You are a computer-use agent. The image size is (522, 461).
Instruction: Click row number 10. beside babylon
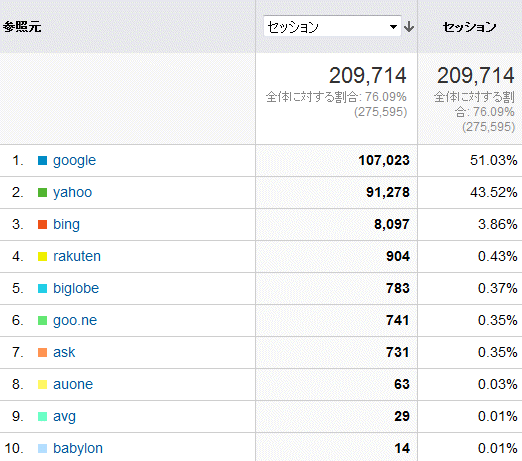[14, 449]
